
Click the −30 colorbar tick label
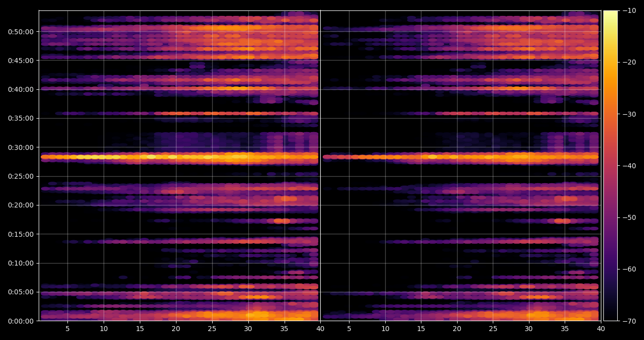pos(629,114)
